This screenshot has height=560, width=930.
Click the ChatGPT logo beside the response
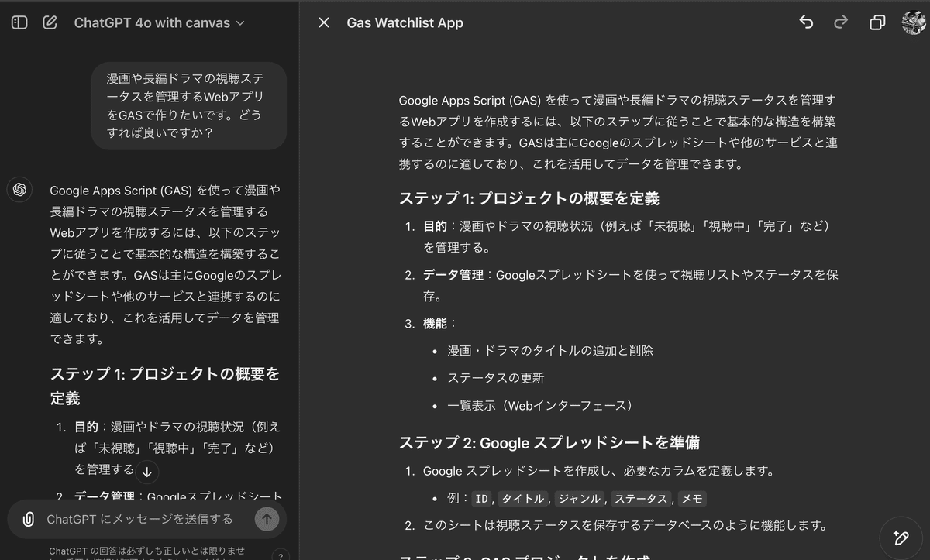[x=19, y=190]
